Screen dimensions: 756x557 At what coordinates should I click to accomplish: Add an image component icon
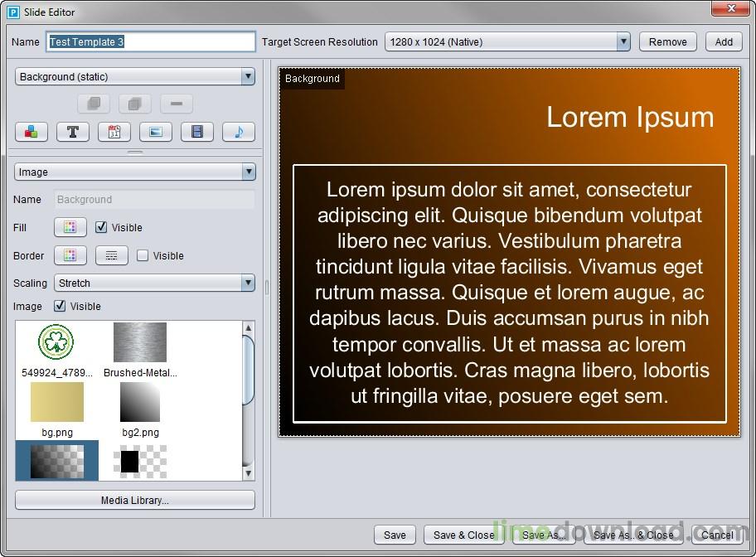click(x=156, y=132)
